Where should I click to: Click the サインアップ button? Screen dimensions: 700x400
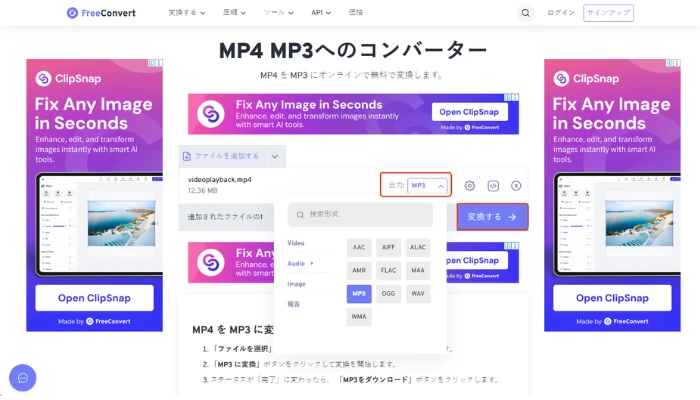(608, 12)
